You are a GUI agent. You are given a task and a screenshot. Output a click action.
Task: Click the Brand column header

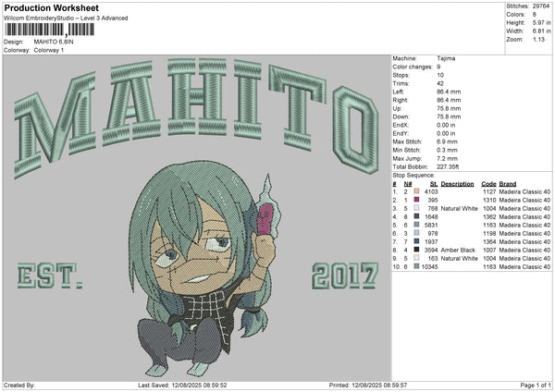click(508, 183)
